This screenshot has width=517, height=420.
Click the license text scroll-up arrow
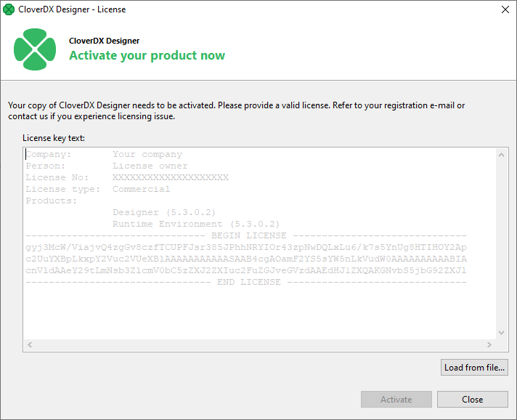click(x=501, y=155)
